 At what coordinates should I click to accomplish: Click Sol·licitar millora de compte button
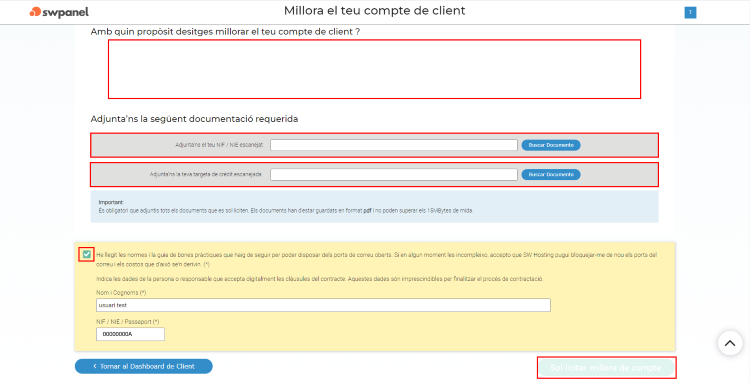[x=606, y=368]
